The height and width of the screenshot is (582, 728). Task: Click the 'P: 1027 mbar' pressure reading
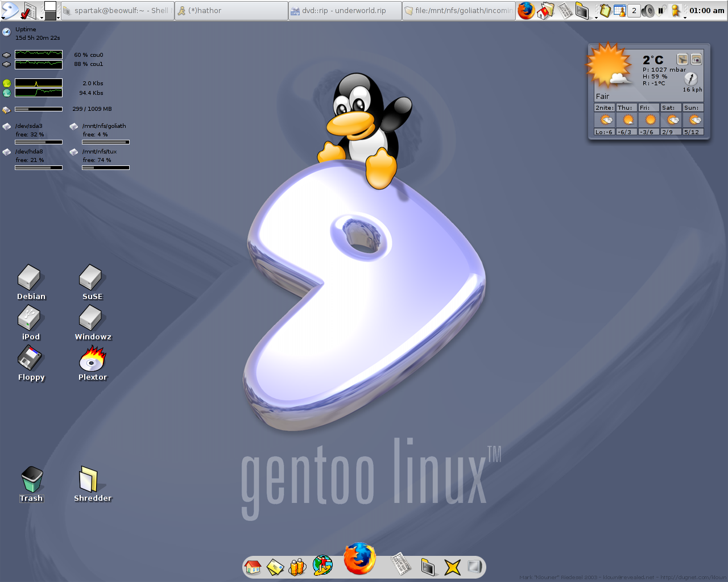point(664,70)
